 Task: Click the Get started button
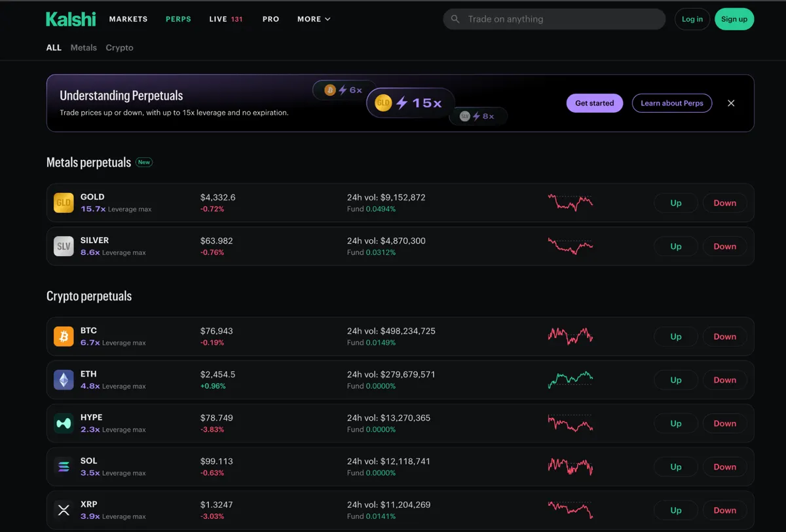(595, 103)
